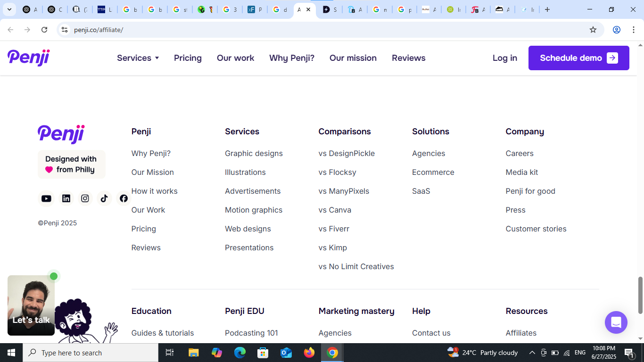Open the Graphic designs footer link
Viewport: 644px width, 362px height.
[254, 154]
